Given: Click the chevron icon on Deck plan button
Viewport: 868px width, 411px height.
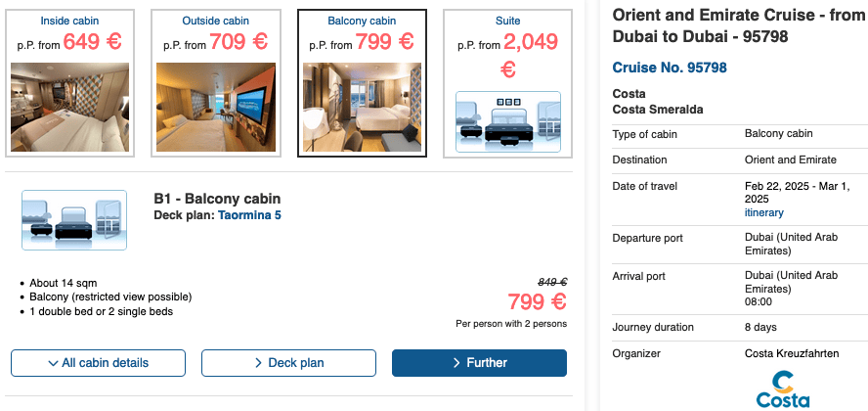Looking at the screenshot, I should click(x=258, y=363).
